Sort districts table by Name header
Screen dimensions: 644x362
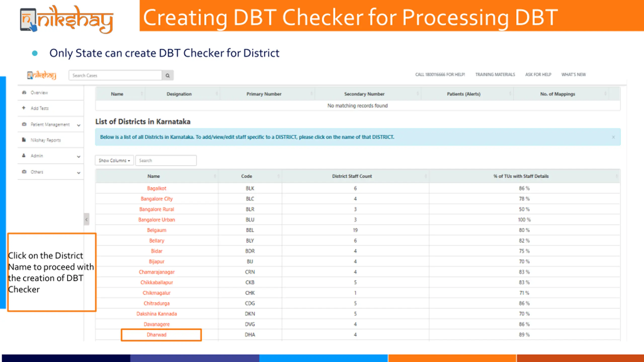[157, 176]
